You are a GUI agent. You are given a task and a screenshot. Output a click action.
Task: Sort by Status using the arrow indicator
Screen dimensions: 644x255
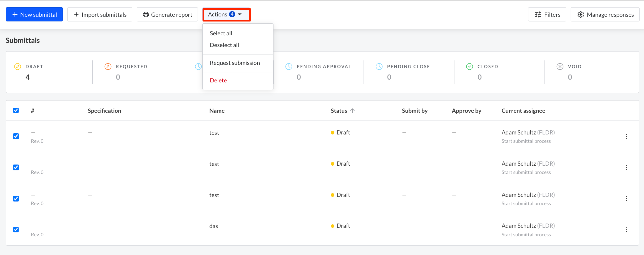(352, 110)
